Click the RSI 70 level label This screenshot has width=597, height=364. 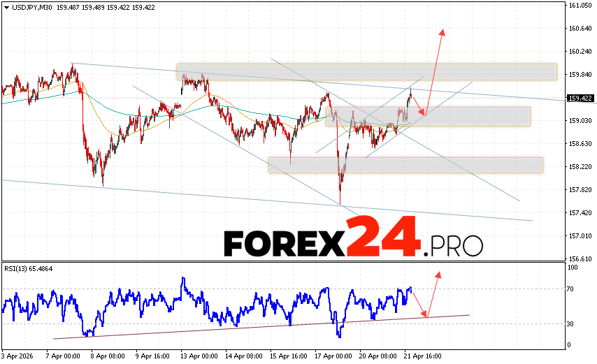570,289
